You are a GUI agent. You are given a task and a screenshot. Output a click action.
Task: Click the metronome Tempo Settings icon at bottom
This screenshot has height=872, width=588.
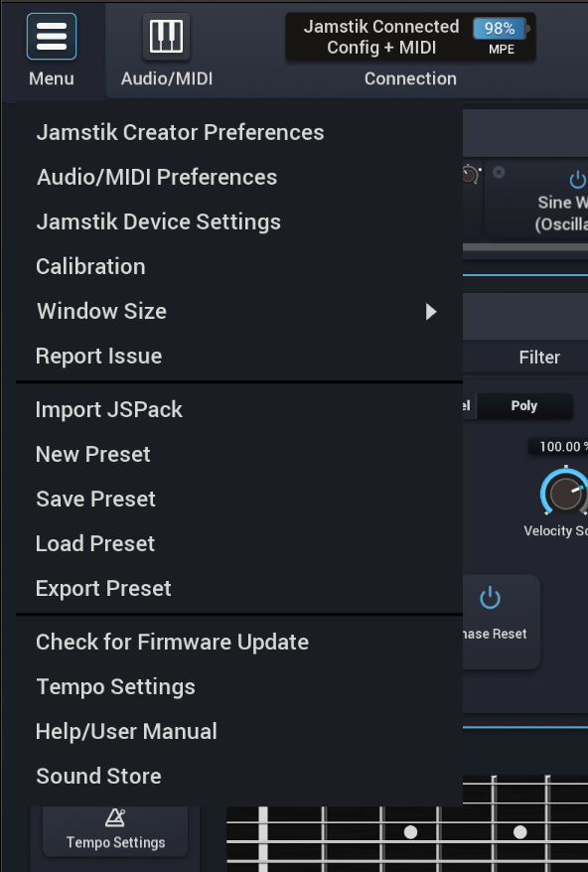(115, 818)
